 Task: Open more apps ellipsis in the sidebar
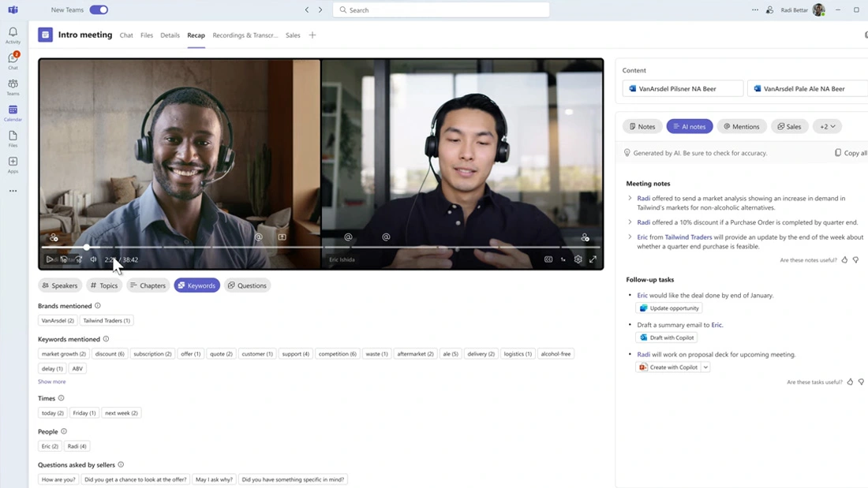coord(13,191)
